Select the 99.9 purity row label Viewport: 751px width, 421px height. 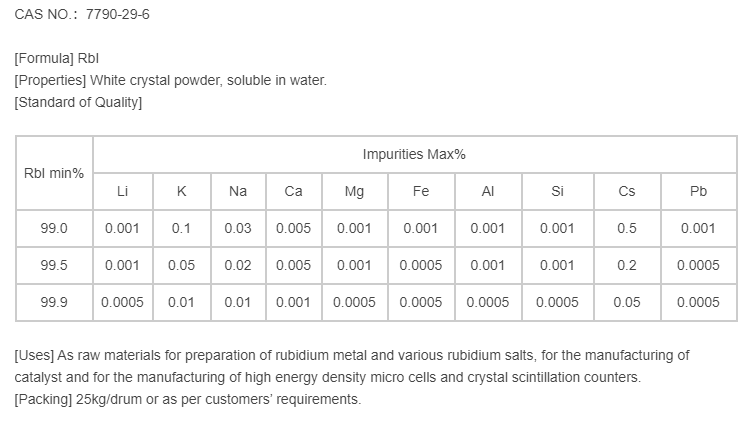coord(54,302)
